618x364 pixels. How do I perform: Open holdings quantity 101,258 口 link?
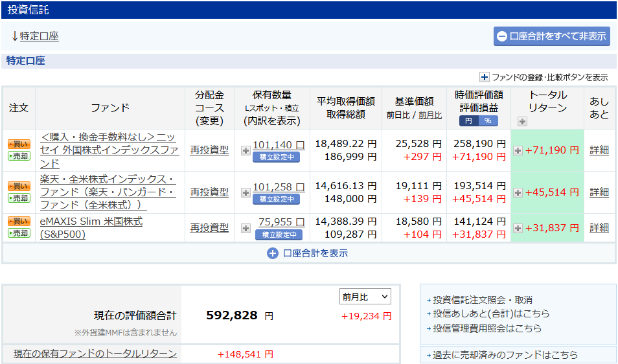point(279,187)
